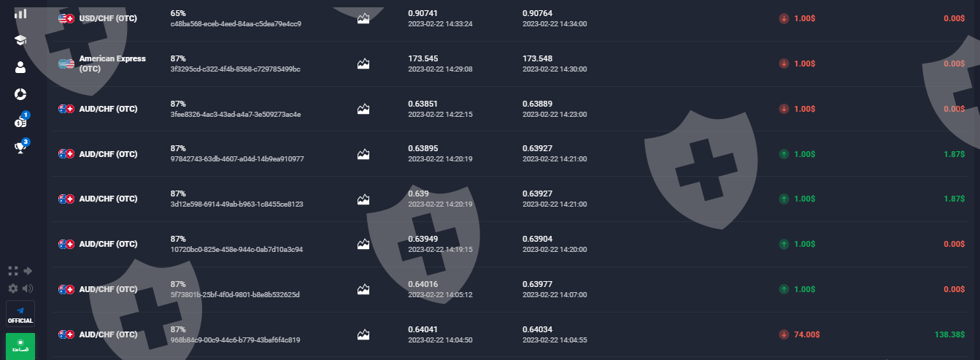
Task: Open the chart for the 74.00$ trade
Action: (363, 334)
